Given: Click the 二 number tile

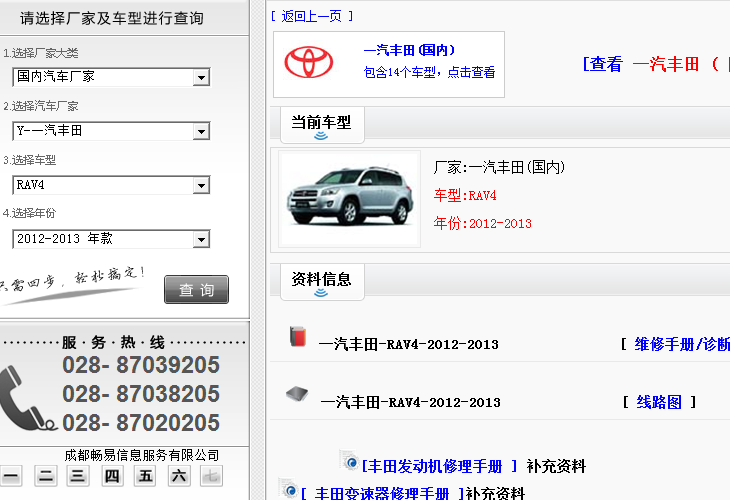Looking at the screenshot, I should pyautogui.click(x=46, y=476).
